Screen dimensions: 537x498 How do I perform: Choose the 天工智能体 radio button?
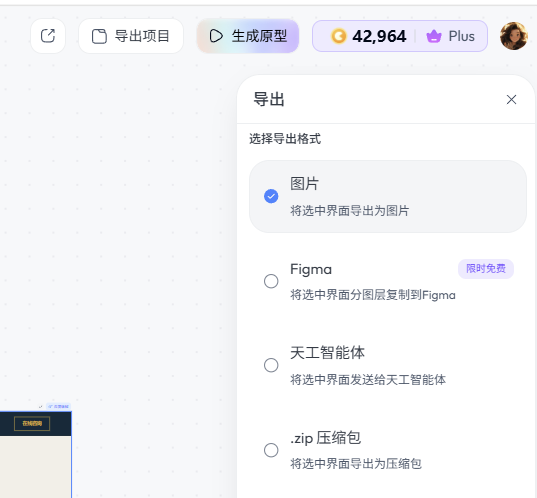[271, 365]
